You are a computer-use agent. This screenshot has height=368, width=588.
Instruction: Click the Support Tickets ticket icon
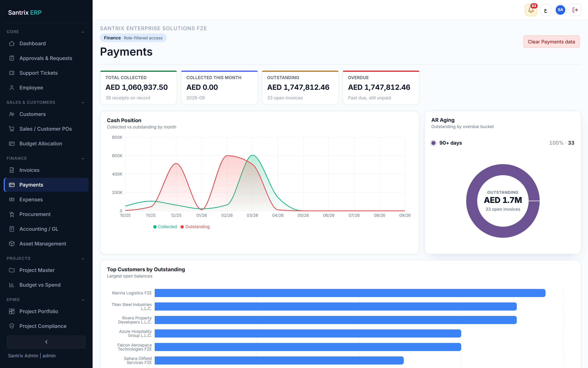(x=12, y=73)
